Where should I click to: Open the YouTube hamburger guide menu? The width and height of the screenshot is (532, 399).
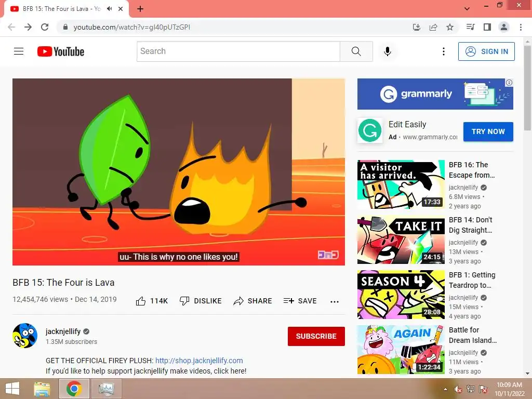pyautogui.click(x=19, y=51)
